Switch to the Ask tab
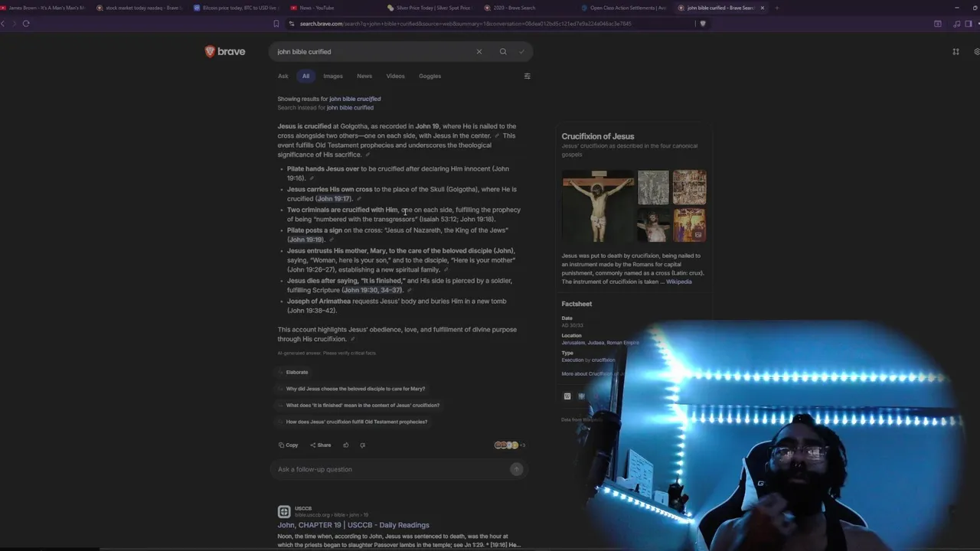Screen dimensions: 980x551 pyautogui.click(x=283, y=76)
